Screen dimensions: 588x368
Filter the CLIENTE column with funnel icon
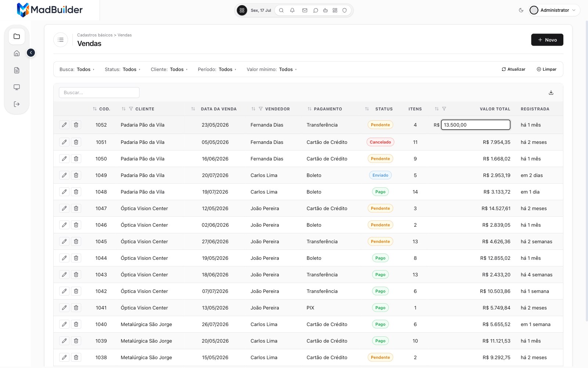[131, 109]
